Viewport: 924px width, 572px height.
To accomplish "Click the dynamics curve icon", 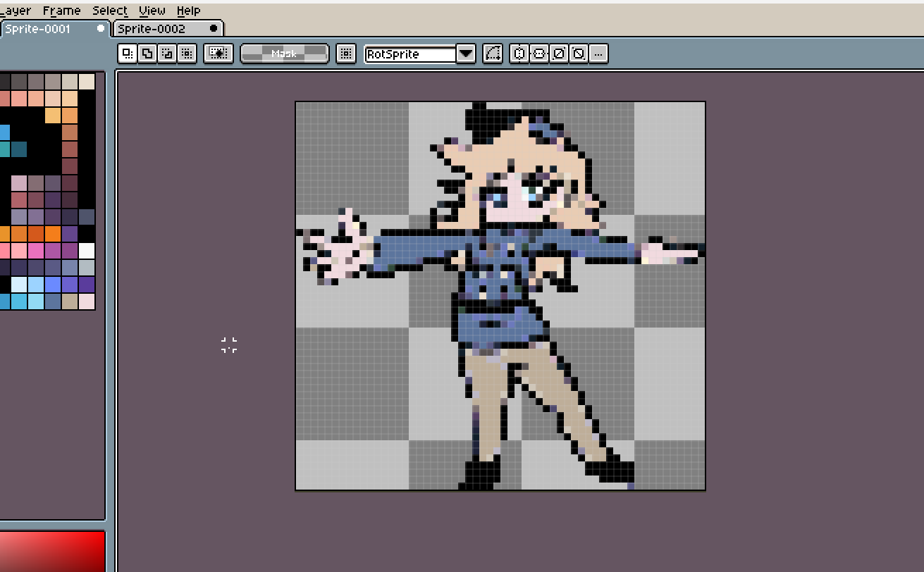I will (493, 53).
